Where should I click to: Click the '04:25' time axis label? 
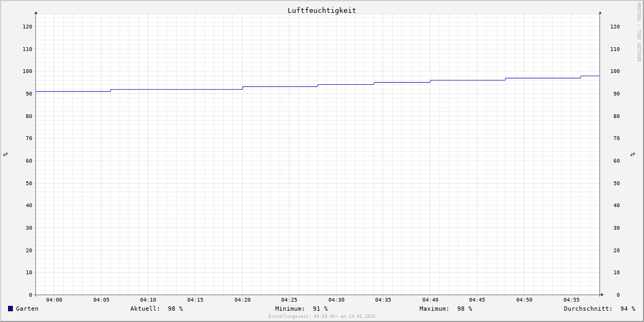click(x=289, y=299)
